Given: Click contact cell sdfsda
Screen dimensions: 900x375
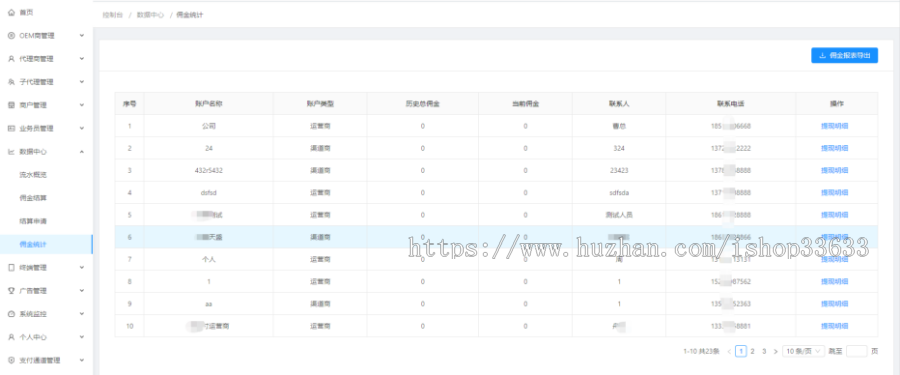Looking at the screenshot, I should click(619, 192).
